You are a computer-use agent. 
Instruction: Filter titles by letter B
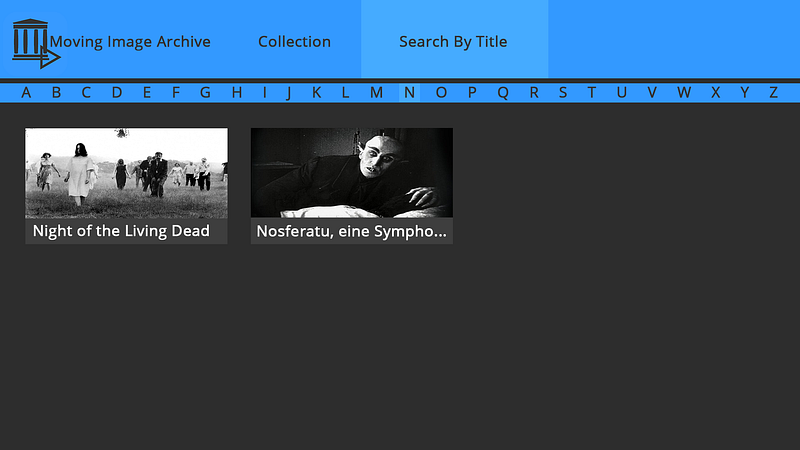56,92
